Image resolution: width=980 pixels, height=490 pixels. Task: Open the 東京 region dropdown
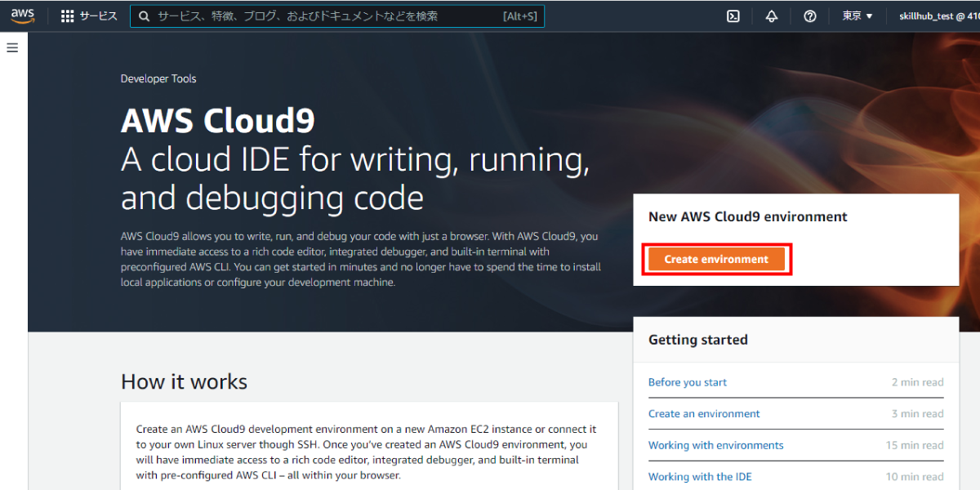click(857, 16)
